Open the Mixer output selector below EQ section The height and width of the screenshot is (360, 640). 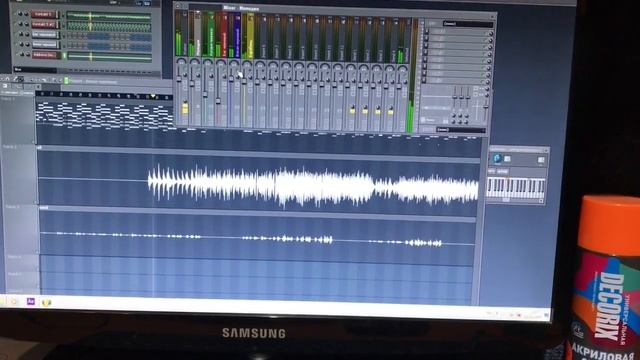pyautogui.click(x=460, y=130)
